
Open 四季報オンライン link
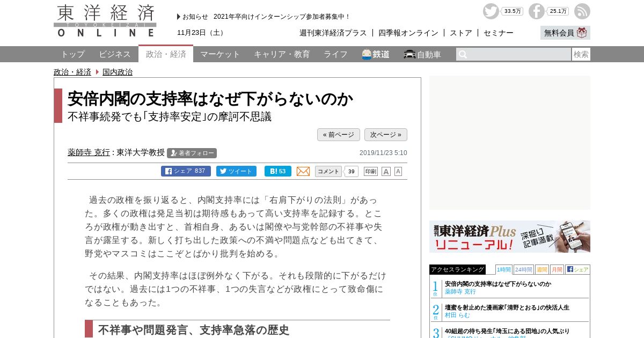pos(408,33)
